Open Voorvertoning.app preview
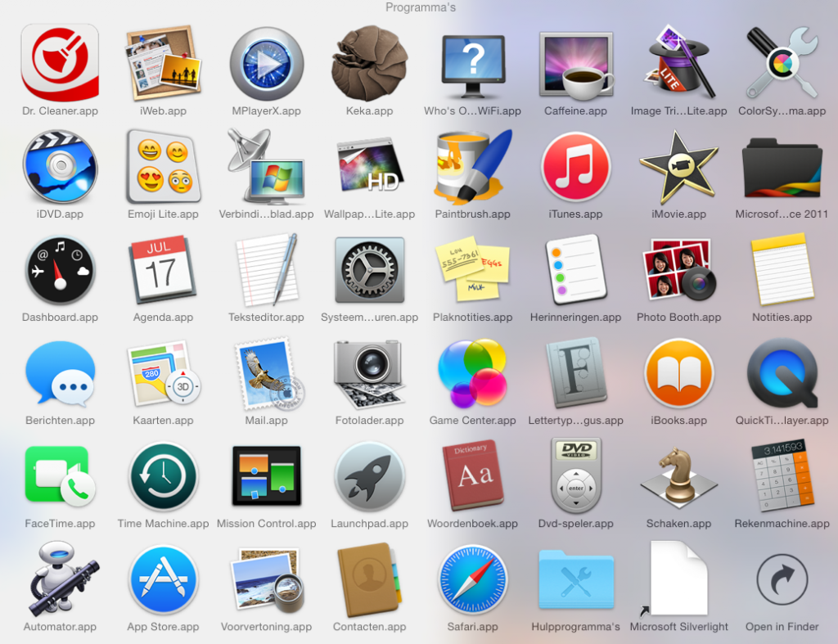Viewport: 838px width, 644px height. pos(266,580)
